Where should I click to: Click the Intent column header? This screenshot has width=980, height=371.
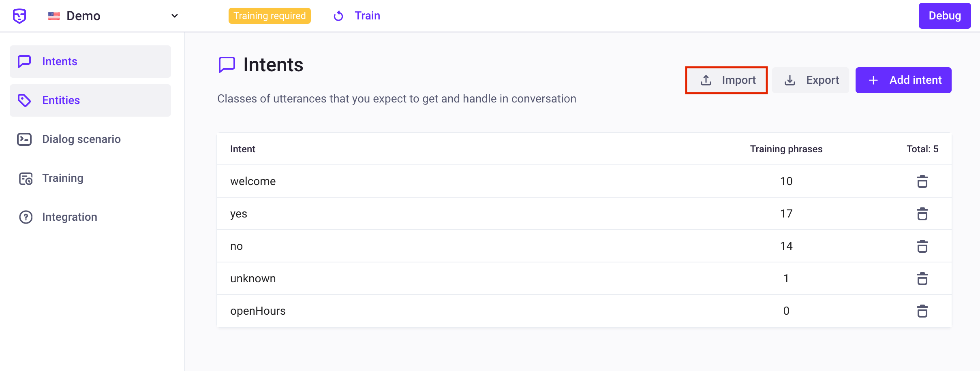(243, 149)
